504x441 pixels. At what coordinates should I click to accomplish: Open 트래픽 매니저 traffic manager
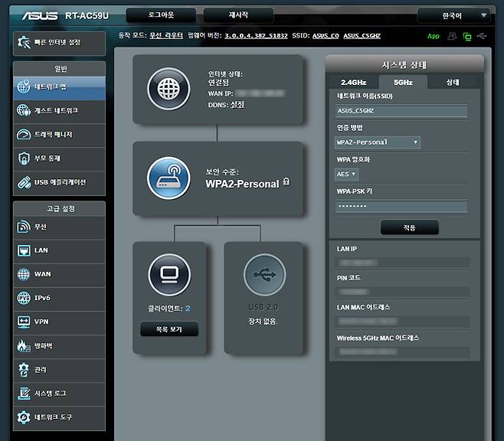point(59,135)
